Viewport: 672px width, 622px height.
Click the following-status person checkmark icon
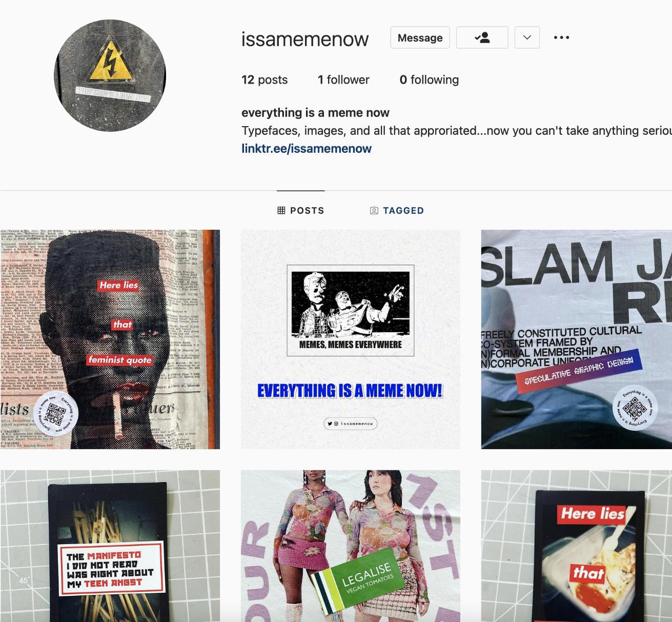point(482,37)
